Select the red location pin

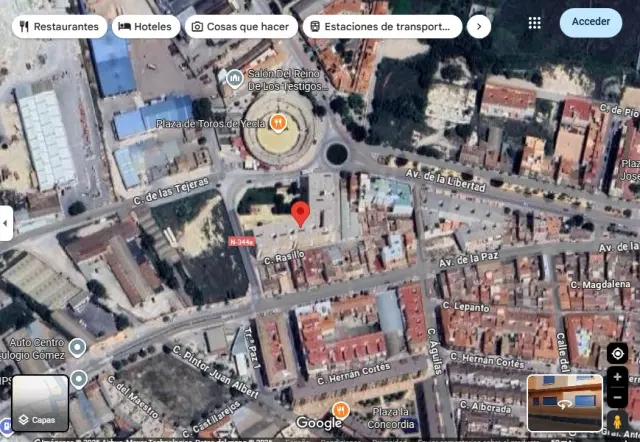coord(300,214)
